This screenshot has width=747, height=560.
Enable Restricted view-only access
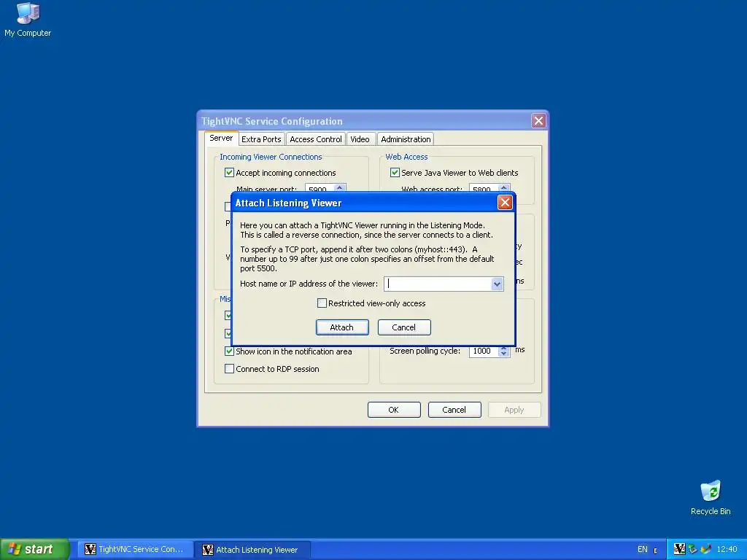[322, 303]
